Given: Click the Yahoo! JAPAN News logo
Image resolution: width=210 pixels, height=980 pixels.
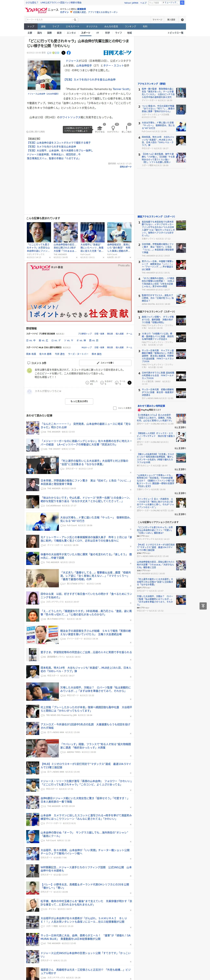Looking at the screenshot, I should 42,10.
